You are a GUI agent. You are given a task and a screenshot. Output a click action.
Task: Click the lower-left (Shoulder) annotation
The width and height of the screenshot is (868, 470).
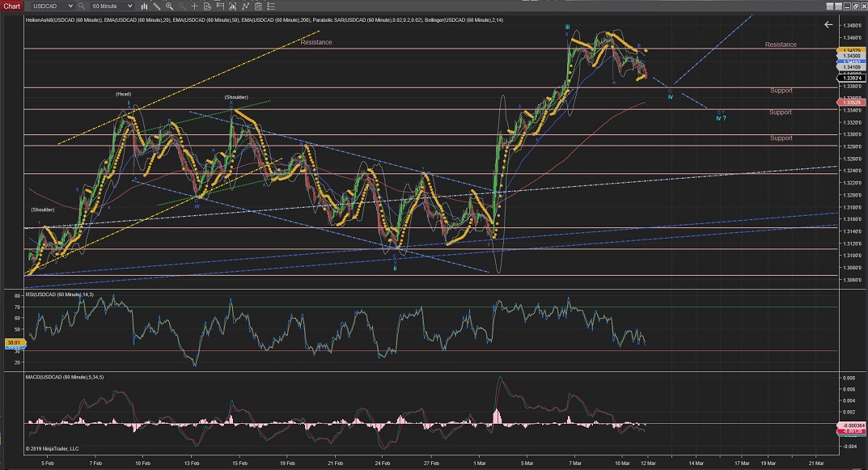point(43,210)
